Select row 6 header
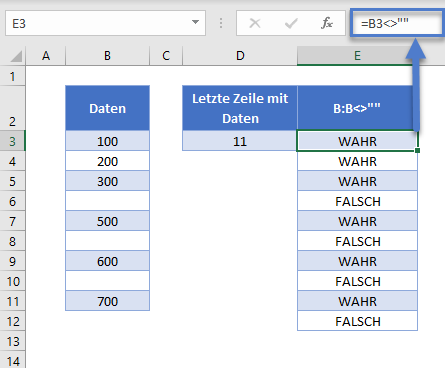Screen dimensions: 445x368 click(x=12, y=201)
